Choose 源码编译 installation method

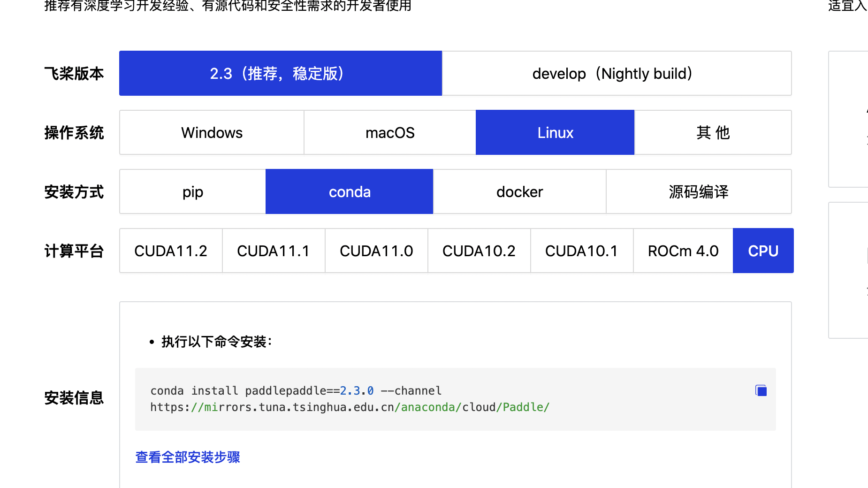[x=699, y=191]
